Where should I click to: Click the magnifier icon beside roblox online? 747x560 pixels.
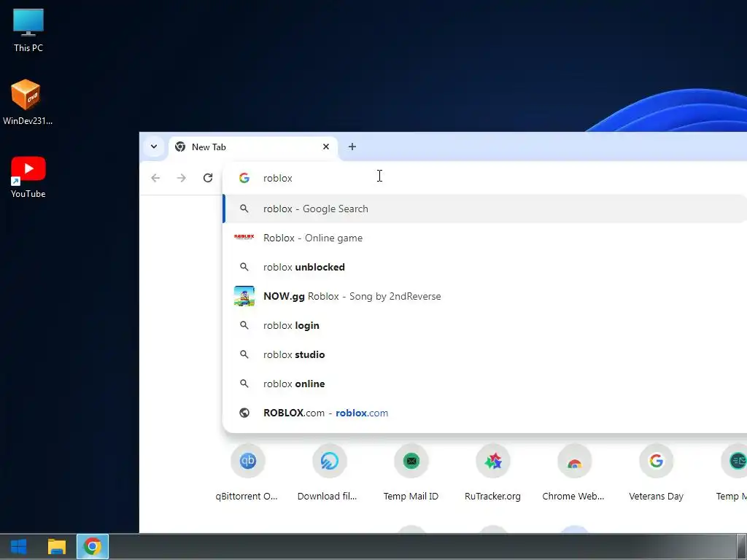(x=244, y=384)
